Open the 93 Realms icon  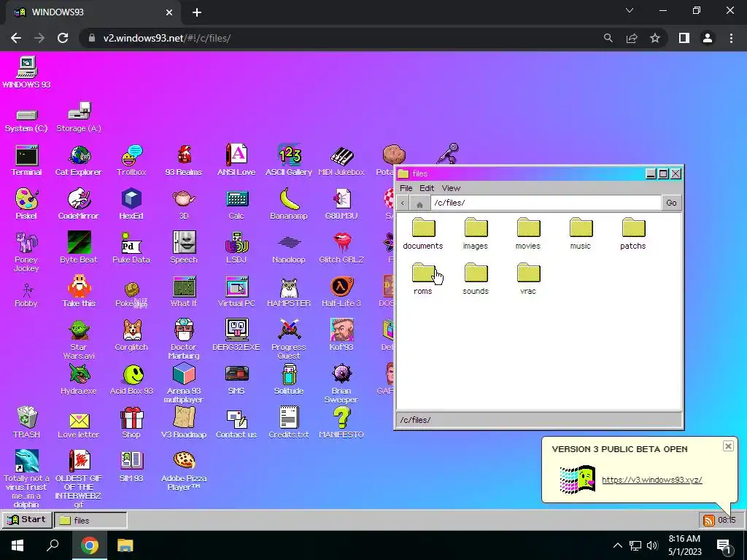[184, 160]
